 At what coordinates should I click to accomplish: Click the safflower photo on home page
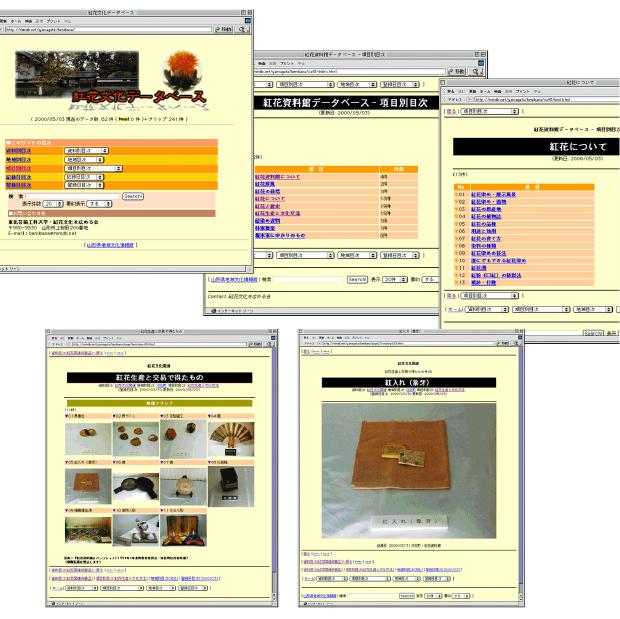click(x=182, y=72)
